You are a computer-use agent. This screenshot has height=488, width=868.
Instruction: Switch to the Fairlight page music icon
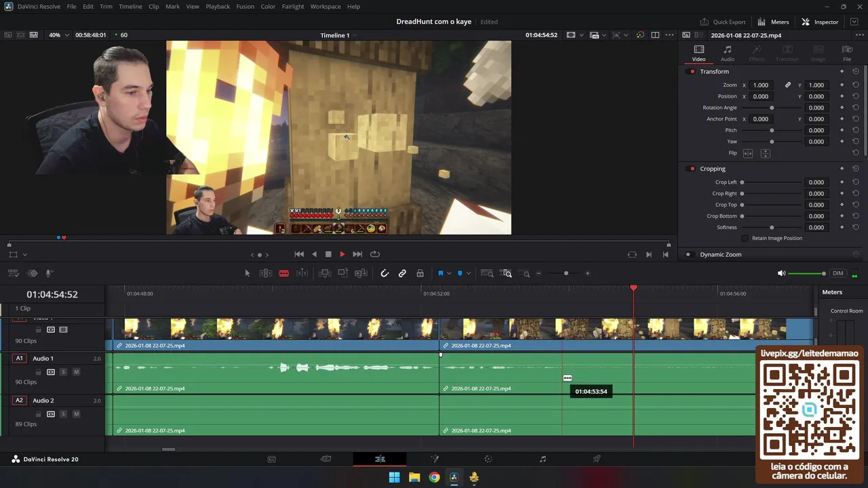[x=542, y=459]
